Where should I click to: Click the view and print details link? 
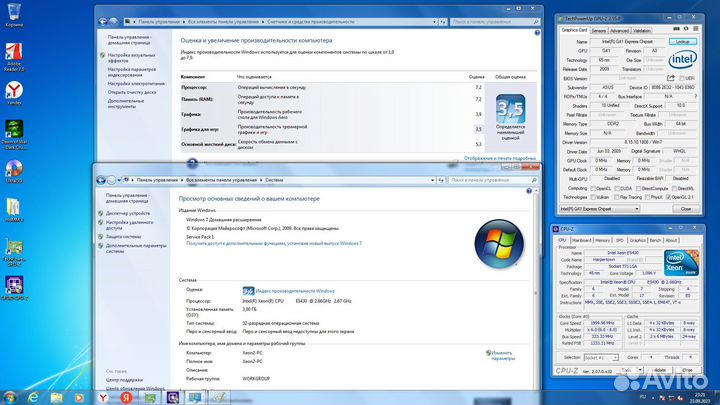[500, 158]
